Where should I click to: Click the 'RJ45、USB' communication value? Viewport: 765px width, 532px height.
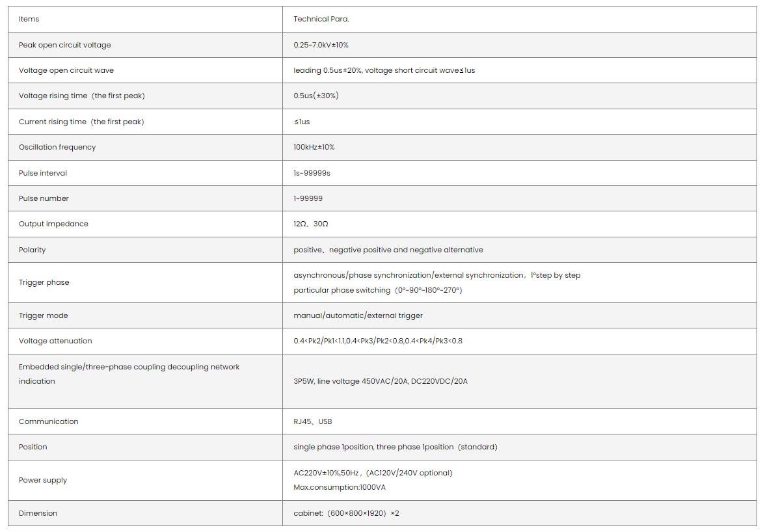click(x=313, y=421)
